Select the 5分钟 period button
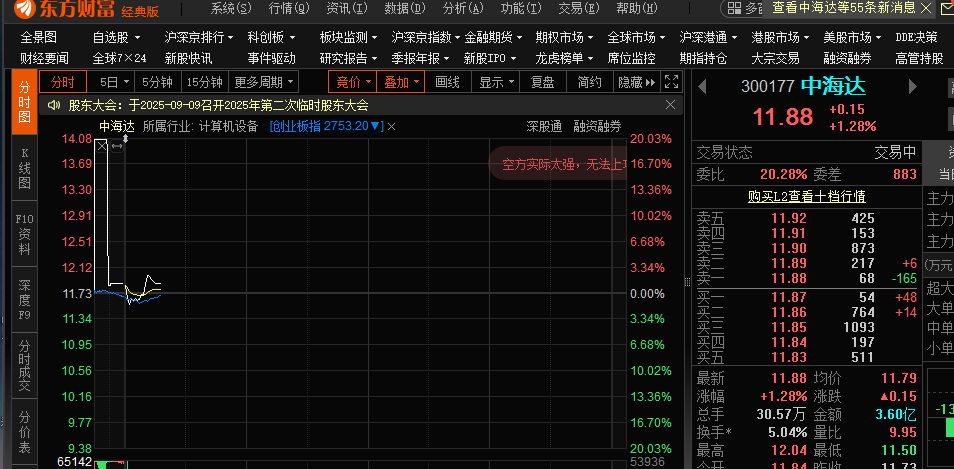 (x=158, y=82)
